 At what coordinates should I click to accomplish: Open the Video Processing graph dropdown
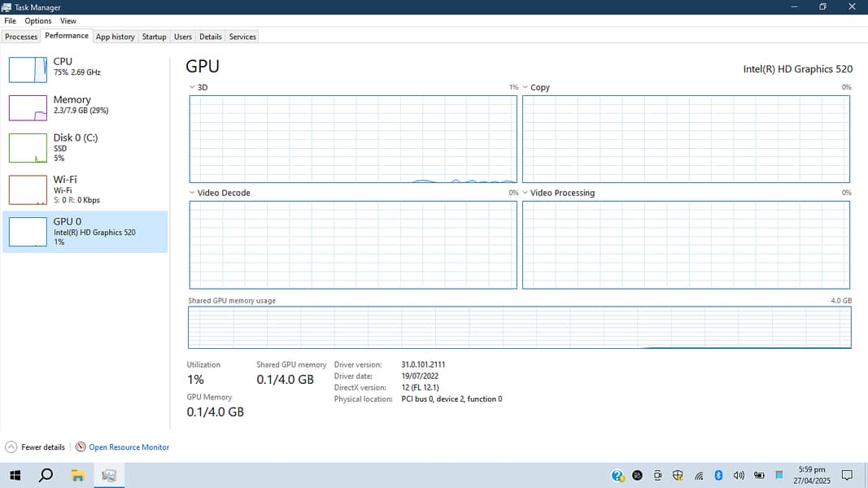[526, 193]
